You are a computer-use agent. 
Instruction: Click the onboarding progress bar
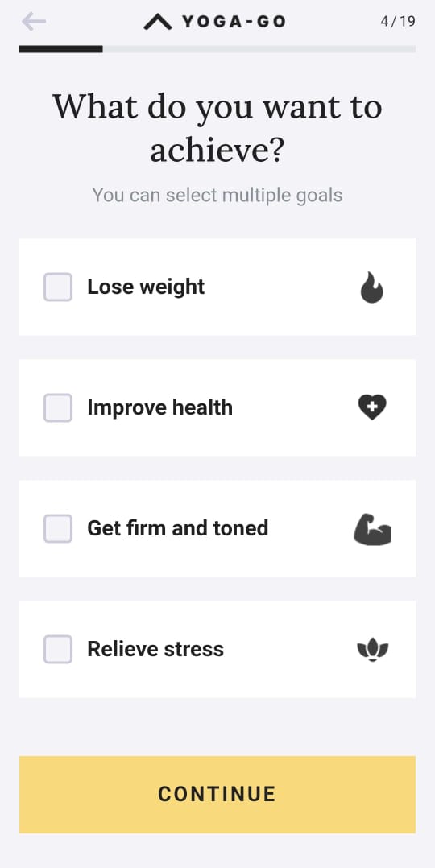[217, 48]
